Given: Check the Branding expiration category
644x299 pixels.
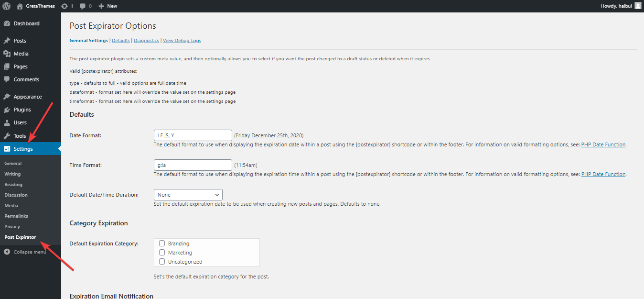Looking at the screenshot, I should 161,243.
